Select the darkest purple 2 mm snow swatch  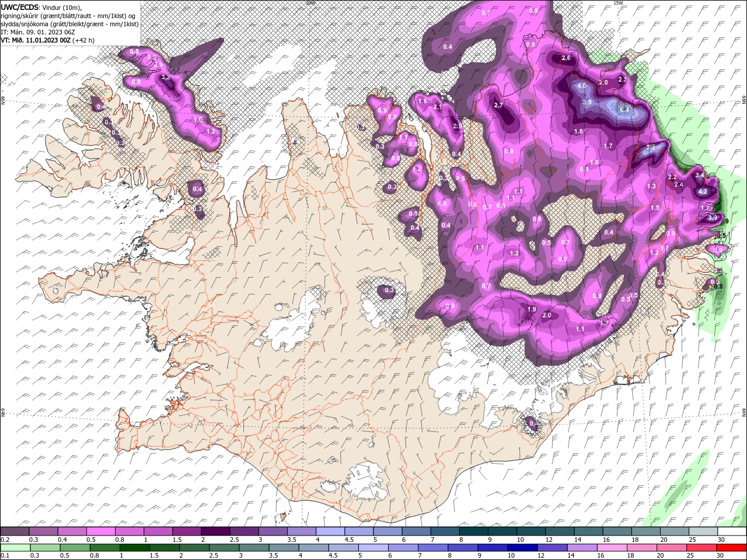(x=215, y=531)
